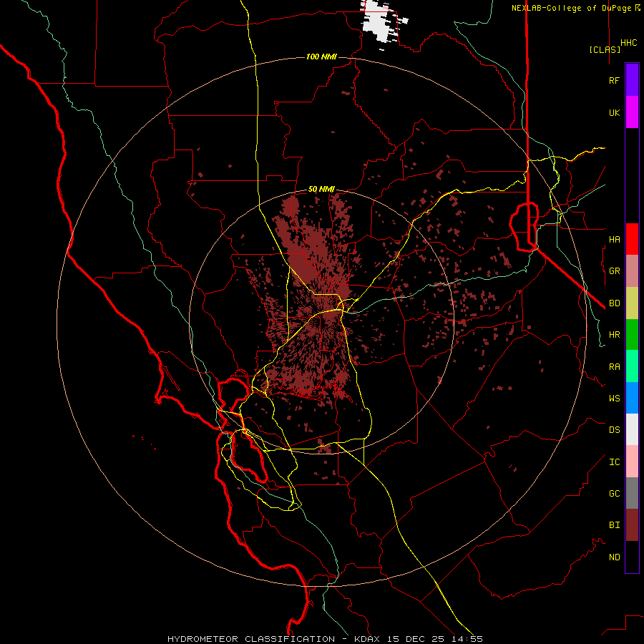The image size is (644, 644).
Task: Click the blue WS legend swatch
Action: [632, 398]
